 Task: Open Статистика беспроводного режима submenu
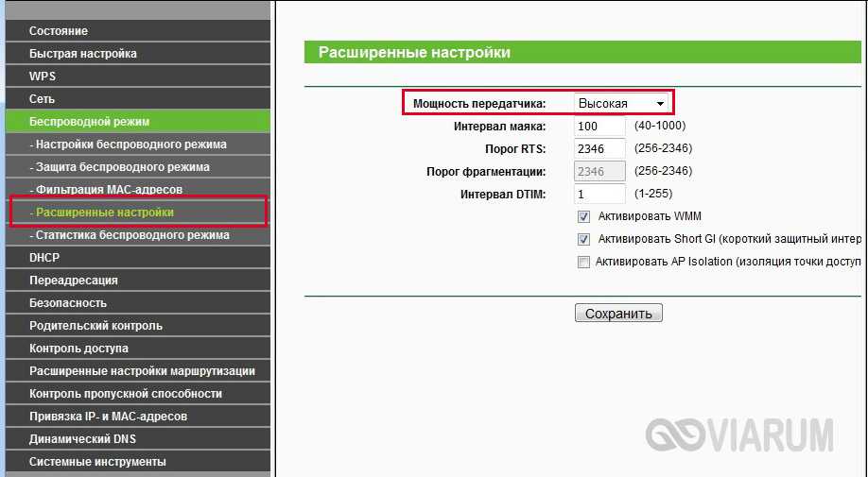(x=138, y=235)
